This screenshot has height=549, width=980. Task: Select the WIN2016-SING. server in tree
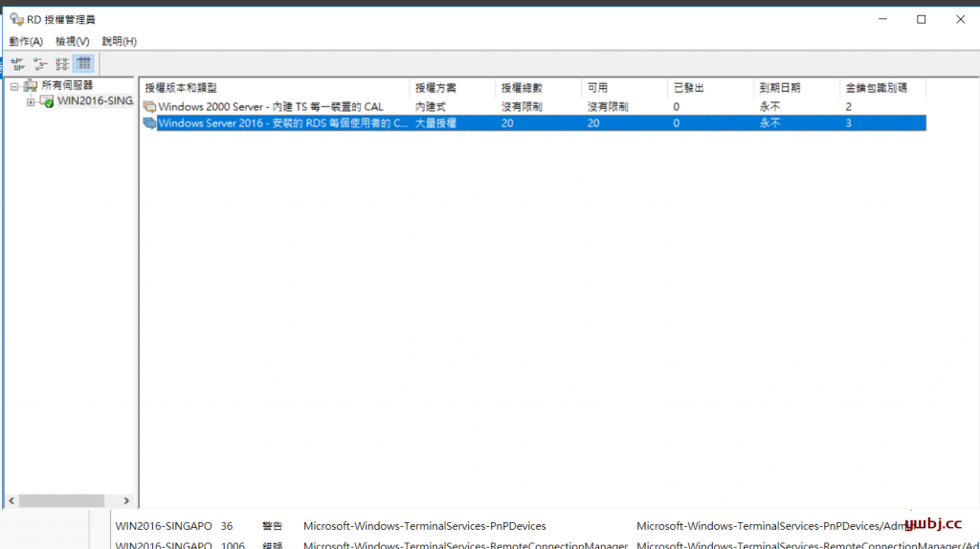click(x=95, y=100)
